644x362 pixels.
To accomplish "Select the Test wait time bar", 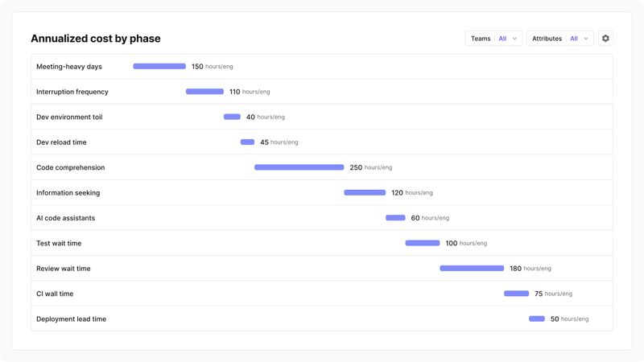I will click(x=423, y=243).
